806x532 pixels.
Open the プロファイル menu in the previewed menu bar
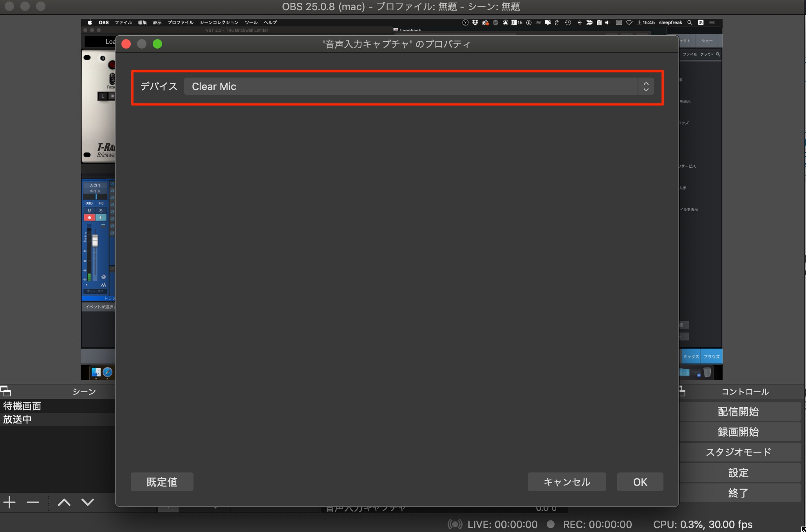pos(181,22)
